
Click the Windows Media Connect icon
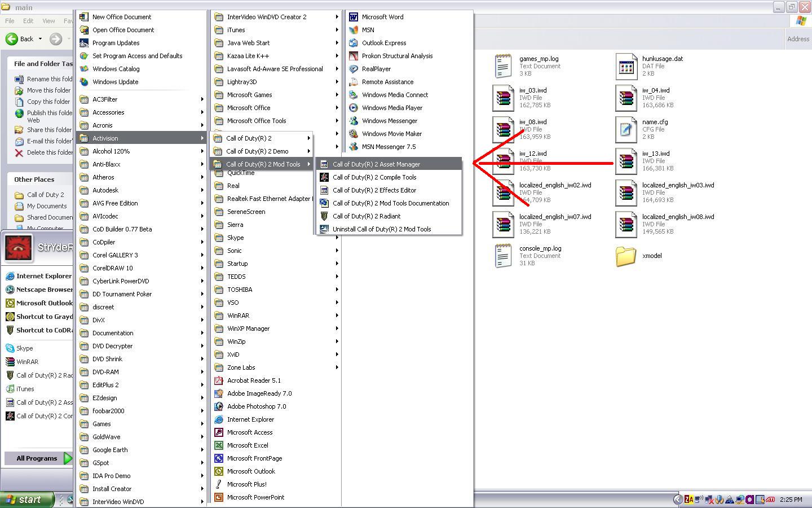click(x=354, y=95)
